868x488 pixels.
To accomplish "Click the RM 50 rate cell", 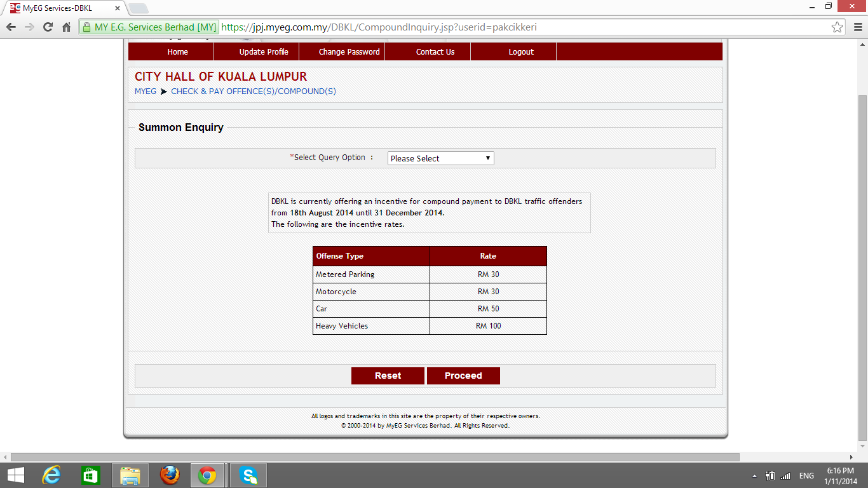I will coord(488,309).
